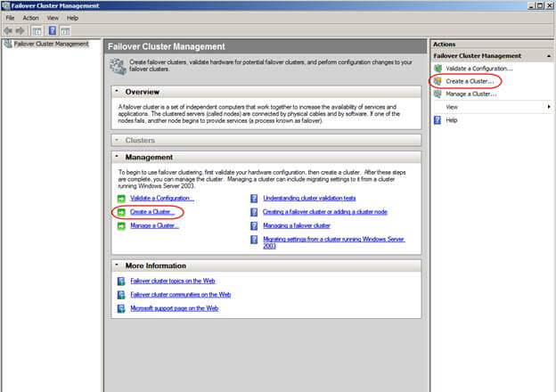Screen dimensions: 556x392
Task: Click the Validate a Configuration icon in Actions
Action: pyautogui.click(x=437, y=69)
